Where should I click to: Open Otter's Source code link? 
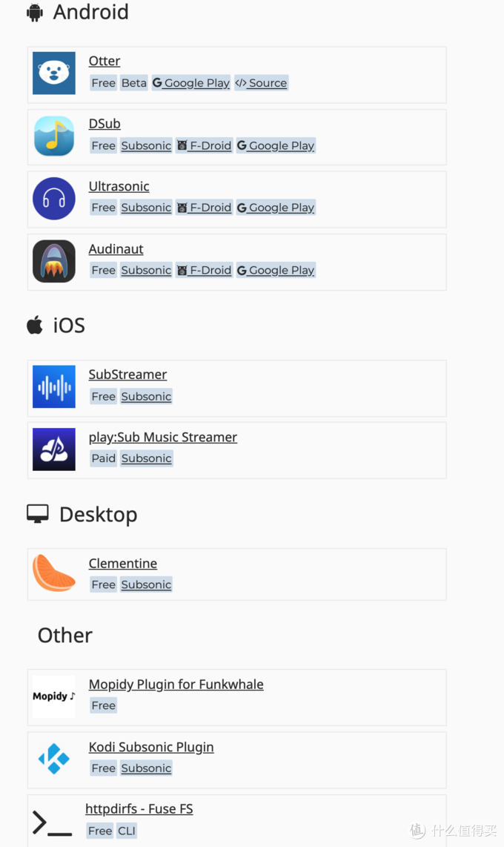(x=261, y=82)
